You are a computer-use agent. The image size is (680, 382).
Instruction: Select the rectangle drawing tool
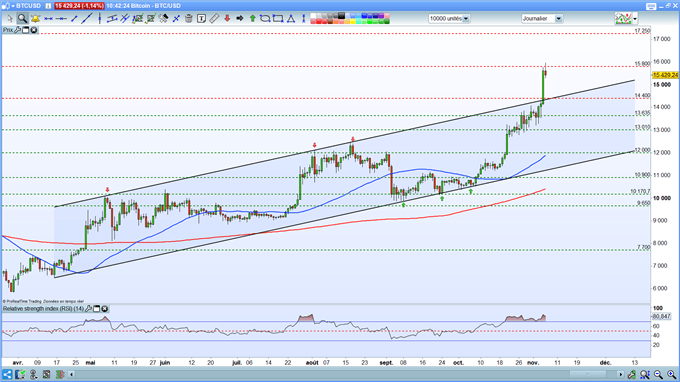(278, 18)
